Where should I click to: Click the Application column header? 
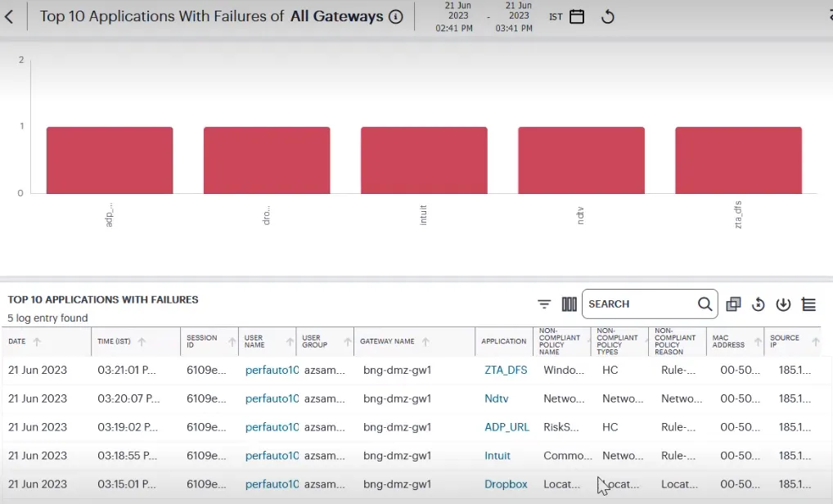click(503, 341)
